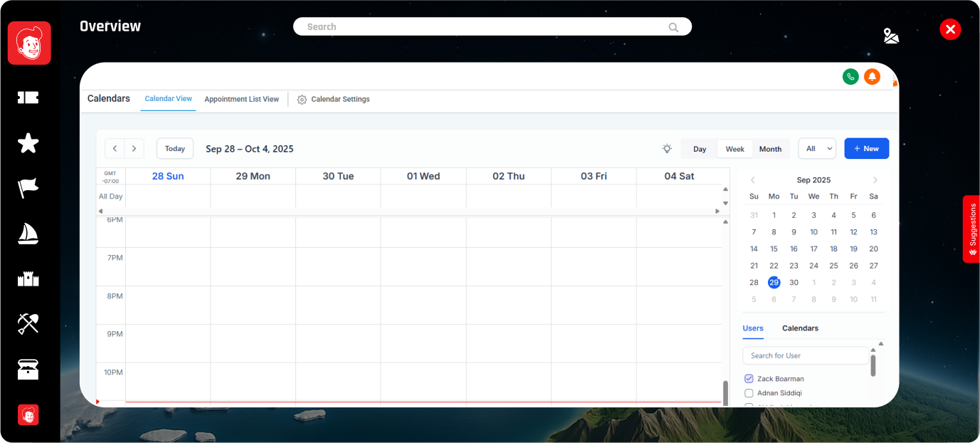Go to next week using right chevron
Viewport: 980px width, 443px height.
[x=134, y=149]
